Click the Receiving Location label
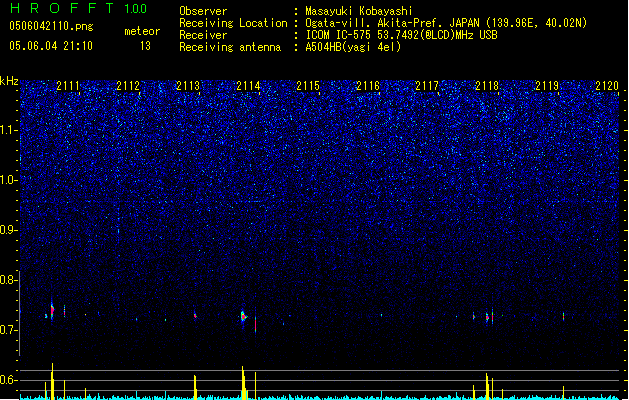This screenshot has width=629, height=400. [x=233, y=23]
